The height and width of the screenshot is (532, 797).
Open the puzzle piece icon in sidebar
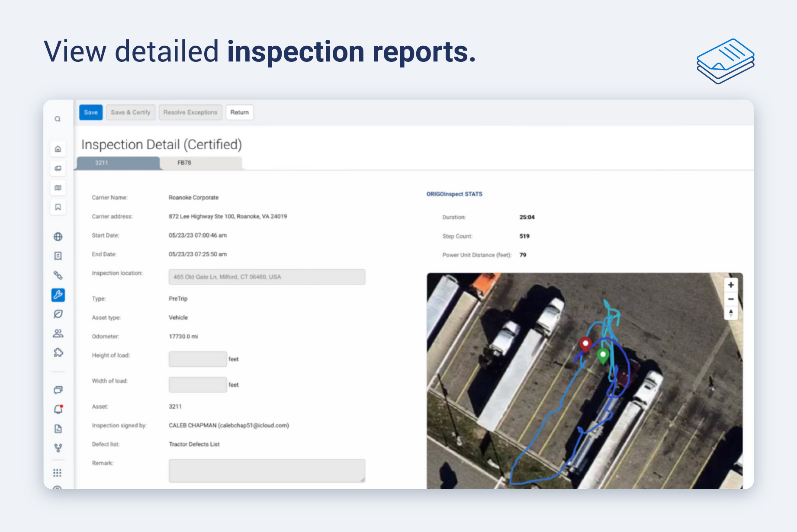click(x=58, y=353)
